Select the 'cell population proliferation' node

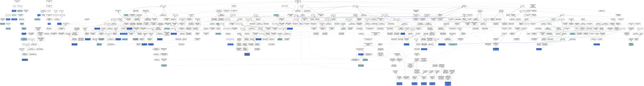click(x=356, y=15)
